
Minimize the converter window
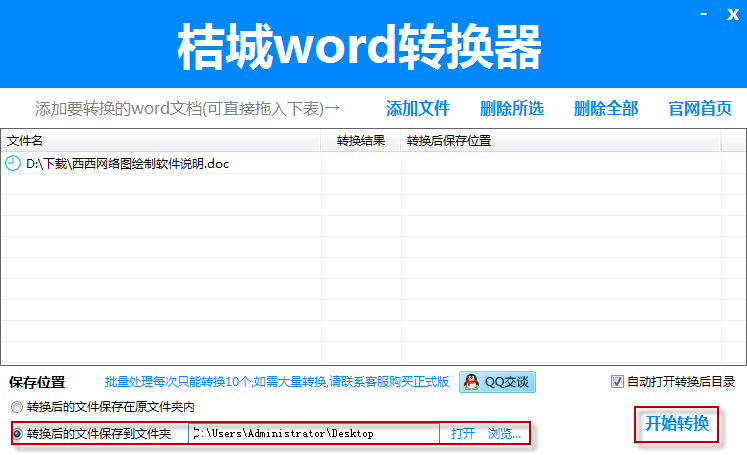705,14
